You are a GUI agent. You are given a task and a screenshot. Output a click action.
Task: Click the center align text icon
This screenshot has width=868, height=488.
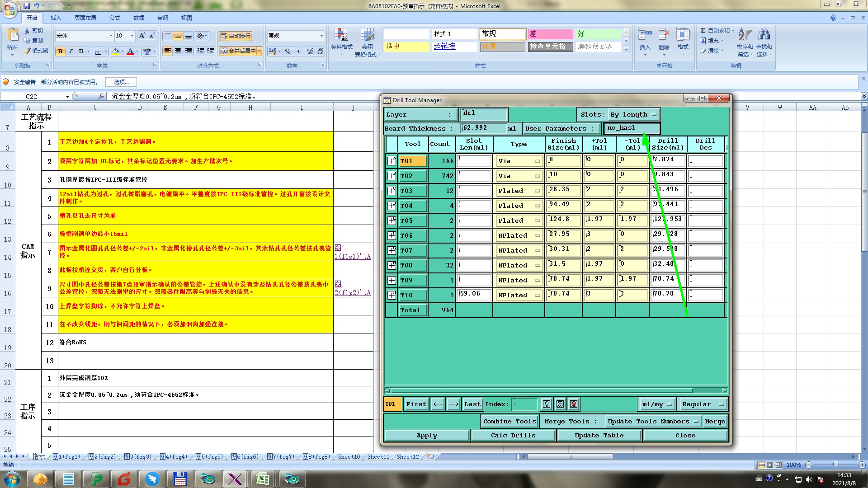(x=178, y=51)
